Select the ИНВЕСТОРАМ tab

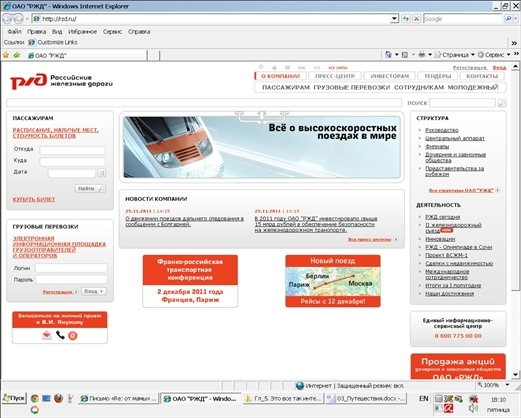tap(389, 76)
